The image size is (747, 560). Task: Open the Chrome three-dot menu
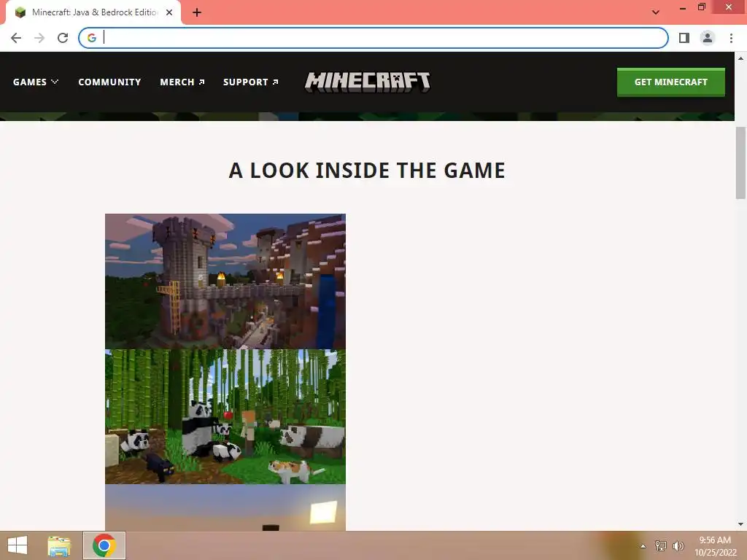[731, 38]
